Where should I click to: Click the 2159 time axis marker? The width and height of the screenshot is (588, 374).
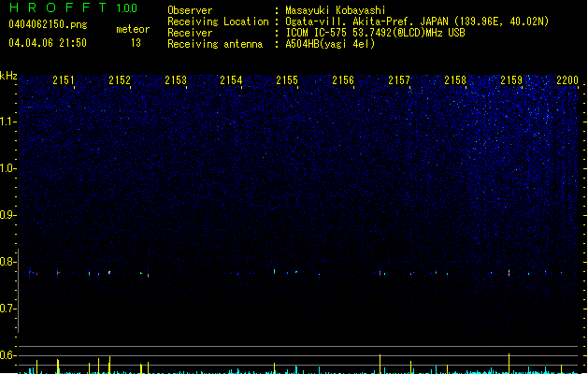coord(511,80)
